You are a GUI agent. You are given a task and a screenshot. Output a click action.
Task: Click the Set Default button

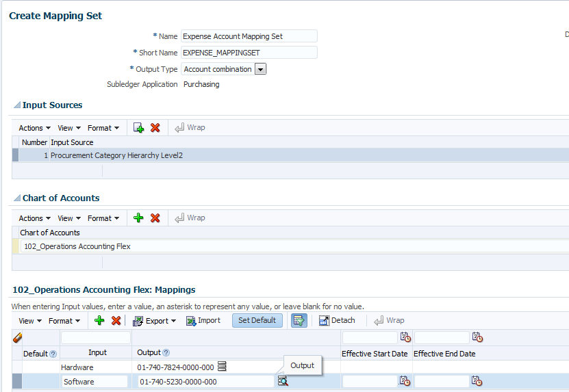click(x=257, y=321)
